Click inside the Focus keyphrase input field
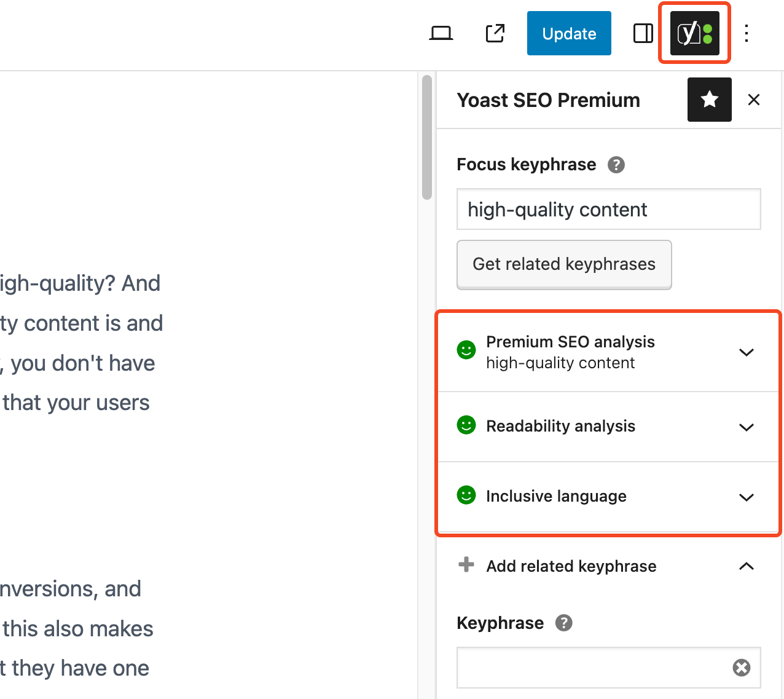 click(608, 209)
